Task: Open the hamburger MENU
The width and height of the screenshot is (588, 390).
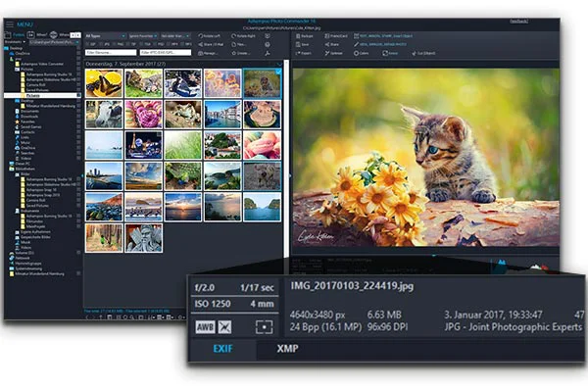Action: pyautogui.click(x=10, y=24)
